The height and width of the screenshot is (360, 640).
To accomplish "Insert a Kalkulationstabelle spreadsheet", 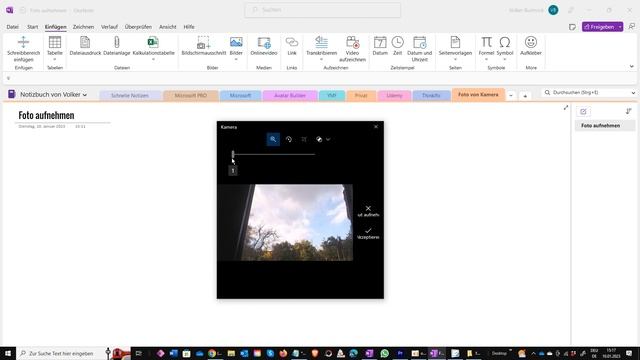I will [x=153, y=42].
